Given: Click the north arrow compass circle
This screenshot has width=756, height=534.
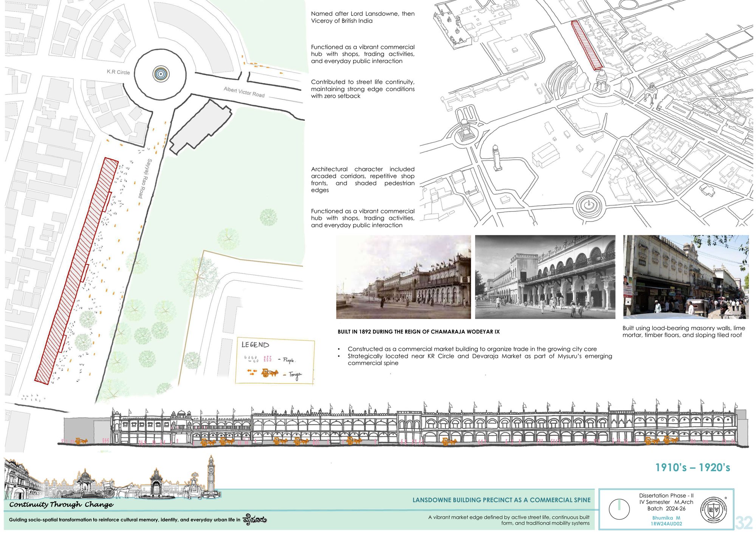Looking at the screenshot, I should coord(619,509).
